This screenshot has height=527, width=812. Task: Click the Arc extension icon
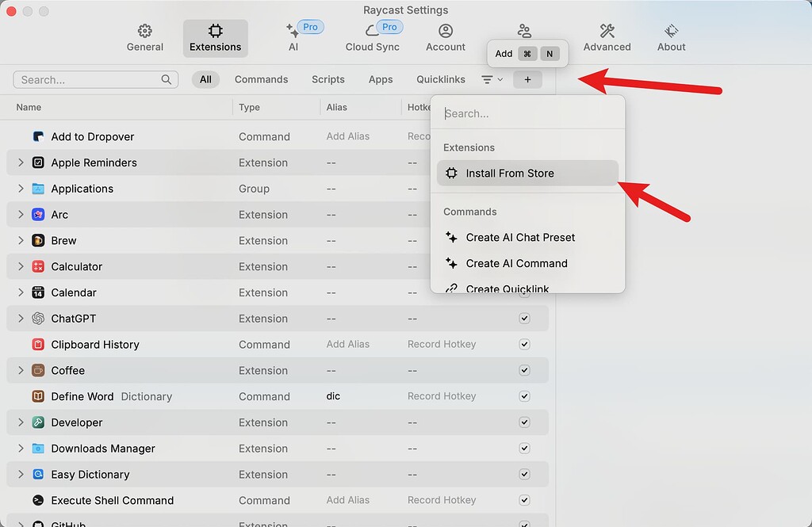click(38, 214)
